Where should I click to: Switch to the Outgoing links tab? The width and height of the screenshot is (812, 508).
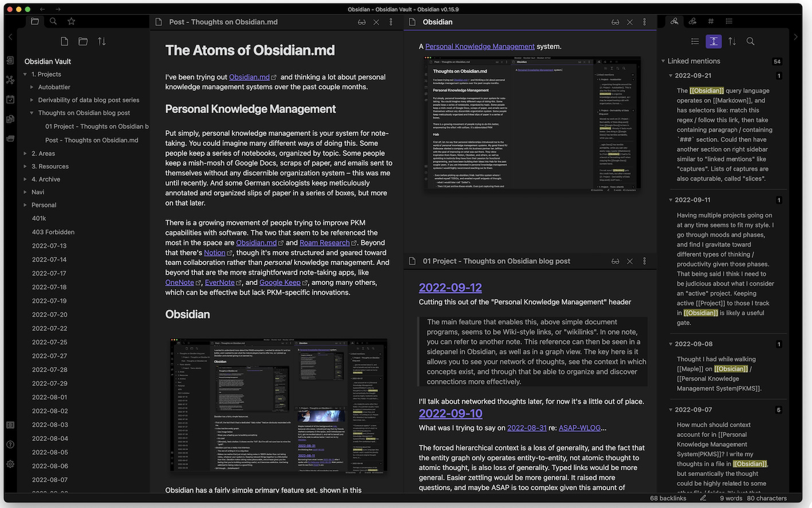tap(693, 22)
